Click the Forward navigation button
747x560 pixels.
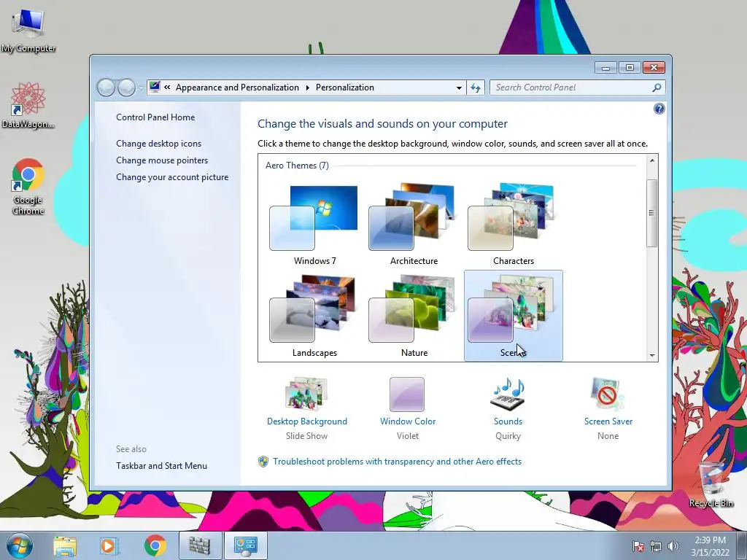[126, 87]
